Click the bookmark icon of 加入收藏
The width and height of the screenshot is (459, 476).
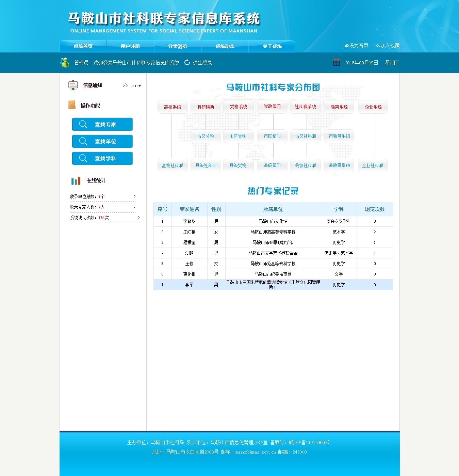click(x=378, y=45)
